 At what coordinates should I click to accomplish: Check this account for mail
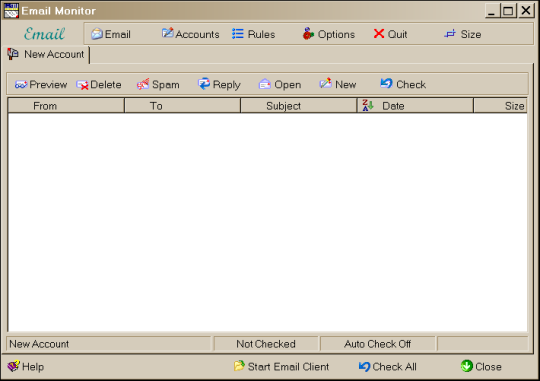coord(403,84)
